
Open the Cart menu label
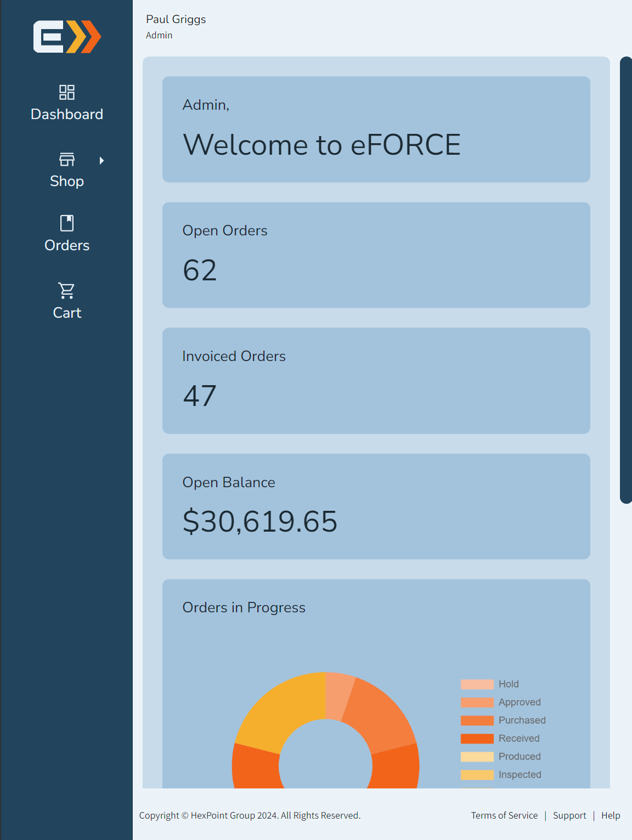(x=67, y=313)
